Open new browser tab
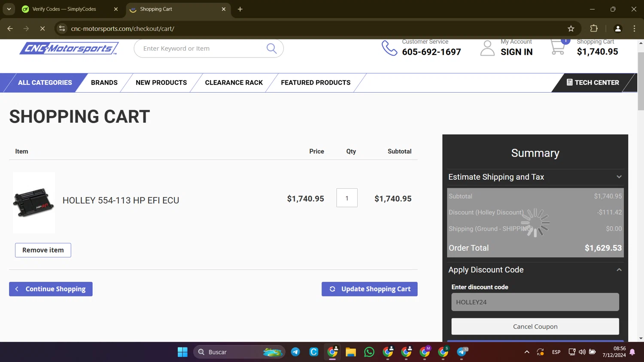Screen dimensions: 644x362 click(x=240, y=9)
